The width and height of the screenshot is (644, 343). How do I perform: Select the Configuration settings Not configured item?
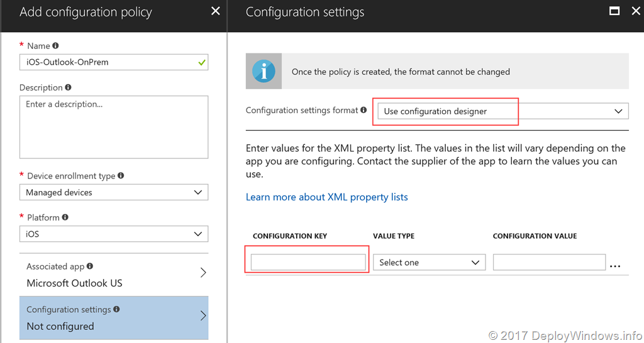pyautogui.click(x=114, y=318)
